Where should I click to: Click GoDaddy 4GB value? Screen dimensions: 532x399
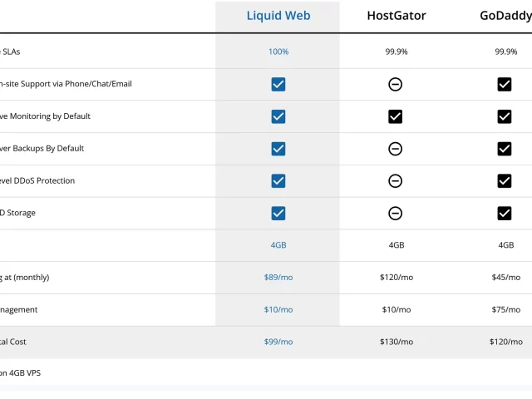(x=506, y=245)
